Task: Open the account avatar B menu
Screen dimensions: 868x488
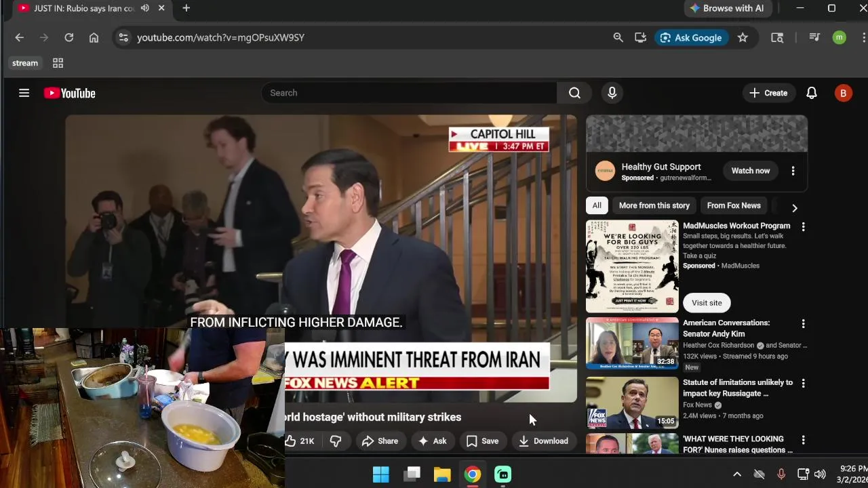Action: pos(843,94)
